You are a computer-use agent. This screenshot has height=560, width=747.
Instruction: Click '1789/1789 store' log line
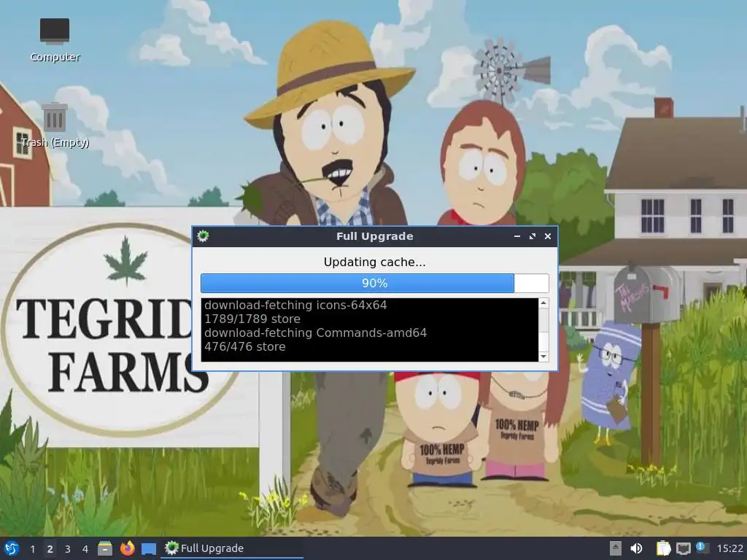click(x=252, y=319)
